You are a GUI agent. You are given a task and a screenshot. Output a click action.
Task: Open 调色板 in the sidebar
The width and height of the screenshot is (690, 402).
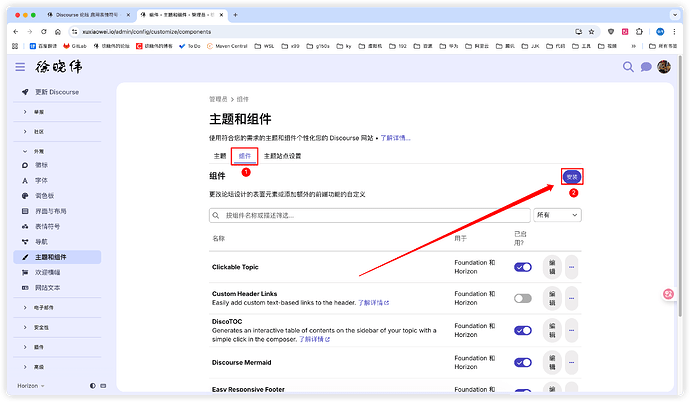[x=45, y=195]
